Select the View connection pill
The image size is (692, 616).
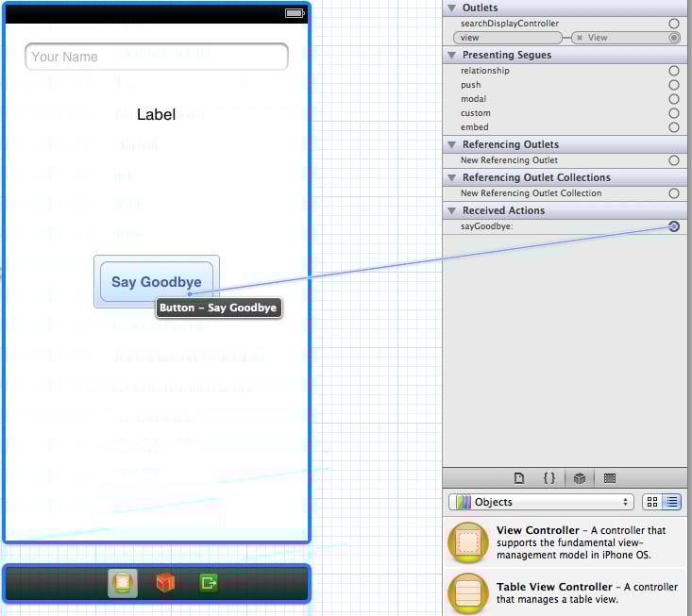click(x=625, y=38)
